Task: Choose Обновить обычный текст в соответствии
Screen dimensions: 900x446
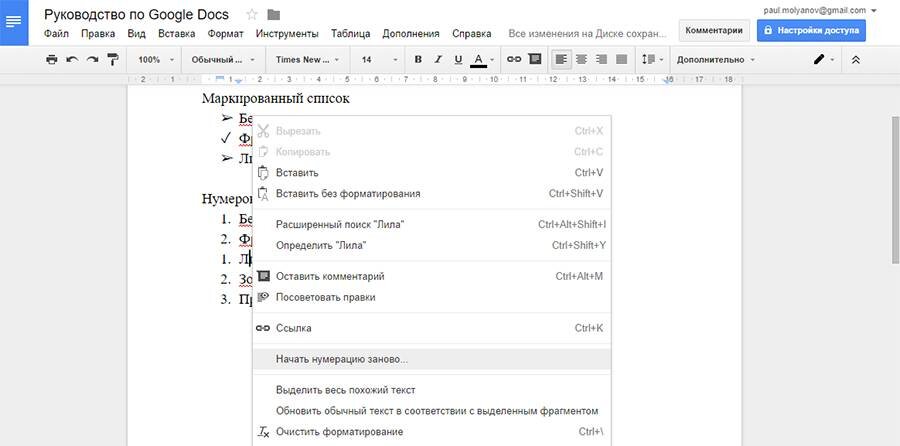Action: tap(432, 411)
